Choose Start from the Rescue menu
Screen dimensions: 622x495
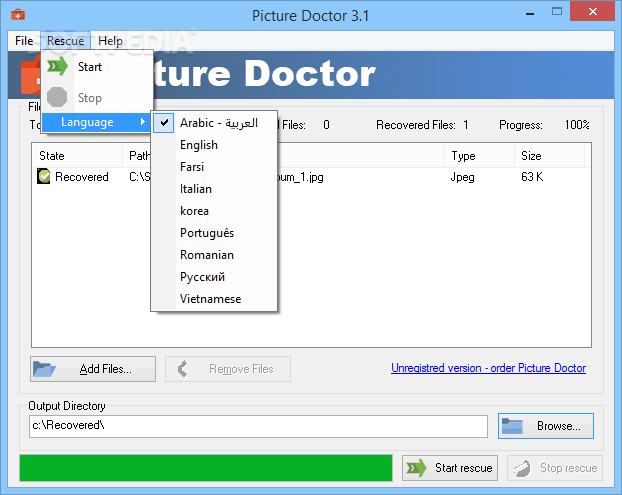97,67
